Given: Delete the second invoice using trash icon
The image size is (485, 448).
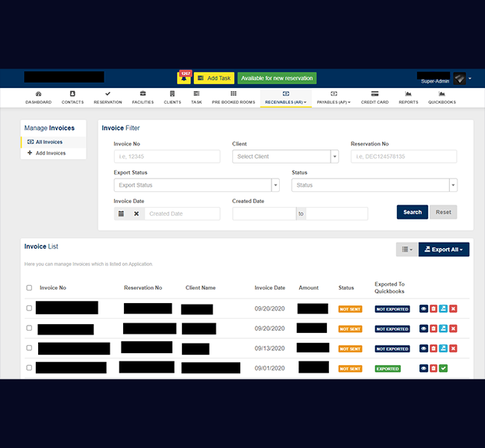Looking at the screenshot, I should pos(434,329).
